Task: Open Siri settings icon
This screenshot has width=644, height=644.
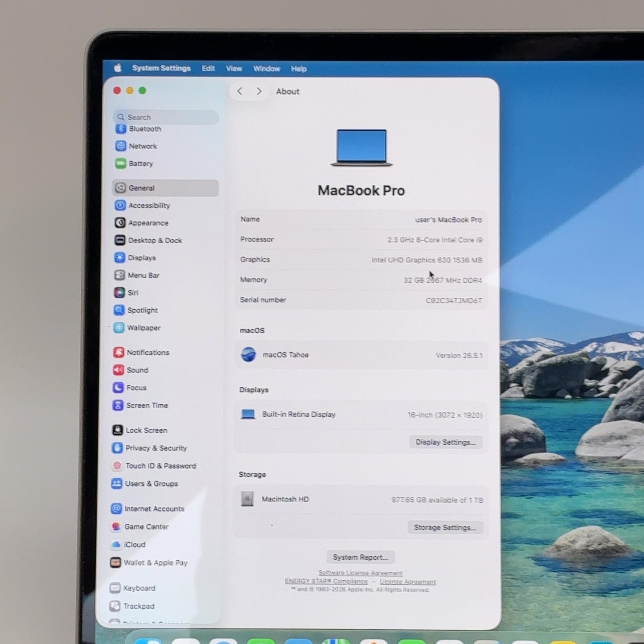Action: click(x=119, y=293)
